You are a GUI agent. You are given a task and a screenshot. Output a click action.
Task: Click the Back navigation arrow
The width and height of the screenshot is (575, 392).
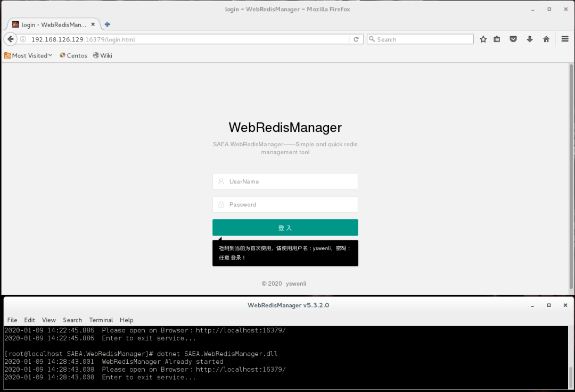tap(10, 39)
